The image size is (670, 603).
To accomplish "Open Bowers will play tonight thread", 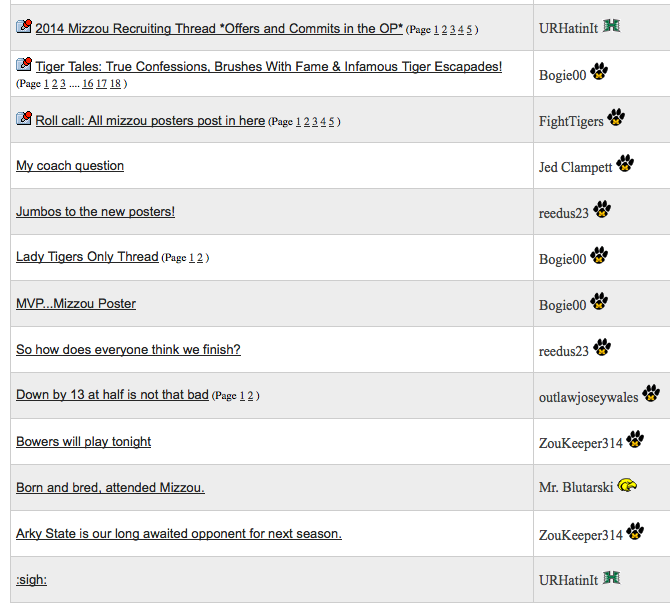I will [83, 441].
